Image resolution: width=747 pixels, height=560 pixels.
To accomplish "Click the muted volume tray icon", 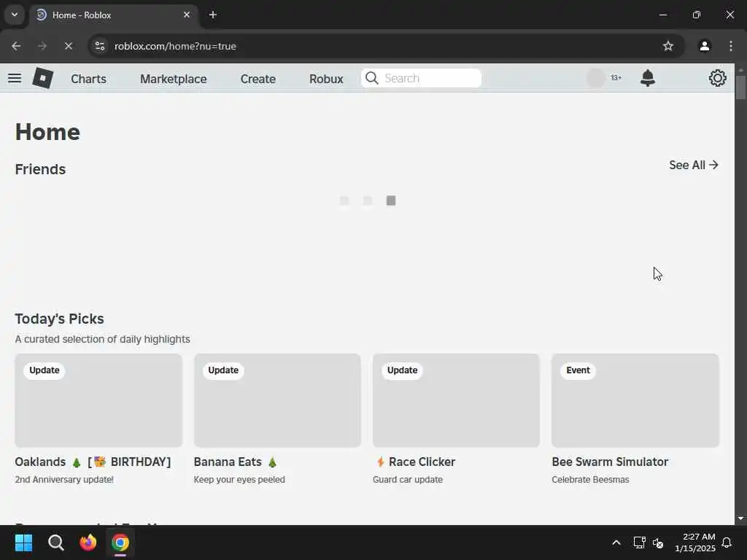I will click(x=659, y=542).
